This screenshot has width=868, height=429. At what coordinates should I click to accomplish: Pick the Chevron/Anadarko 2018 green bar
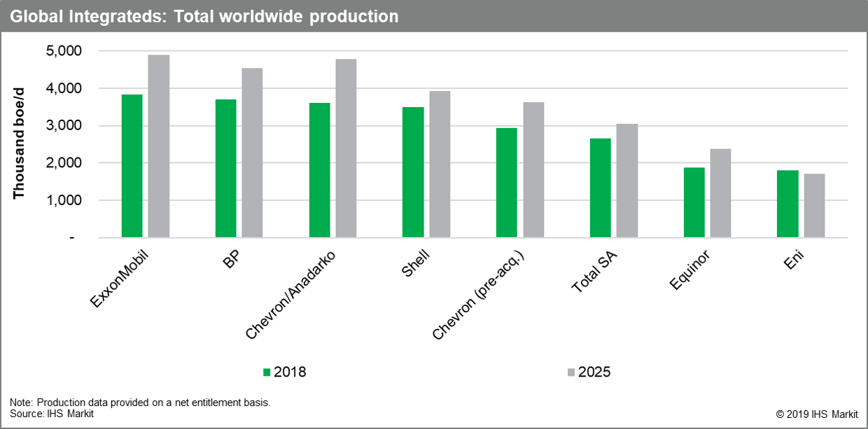[x=319, y=170]
